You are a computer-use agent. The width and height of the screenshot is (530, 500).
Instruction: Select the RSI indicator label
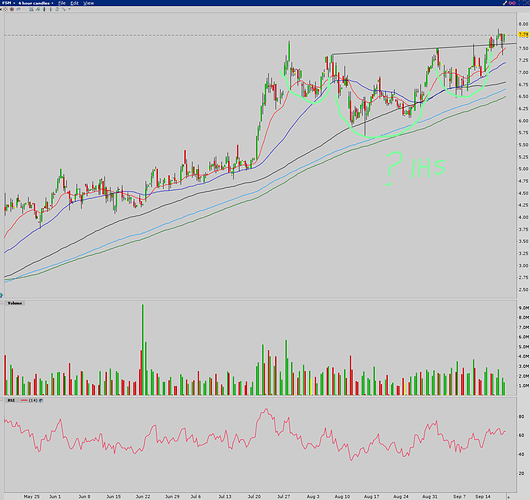point(11,400)
